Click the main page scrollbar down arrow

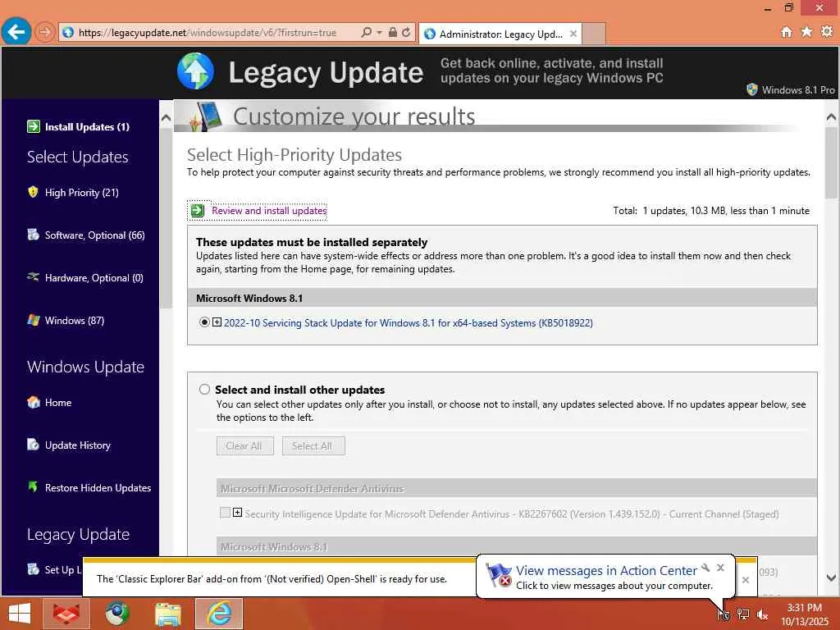point(831,577)
